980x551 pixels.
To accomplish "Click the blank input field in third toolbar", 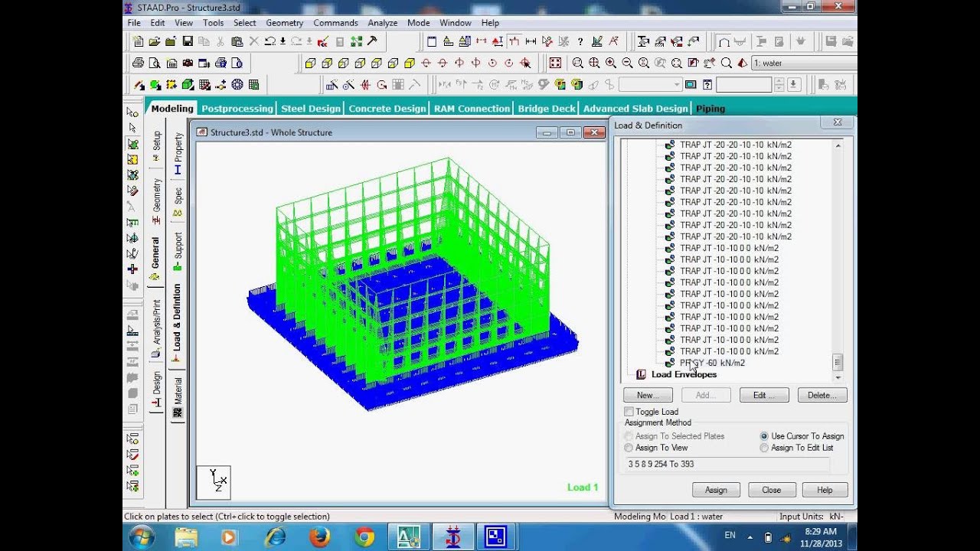I will pos(744,85).
